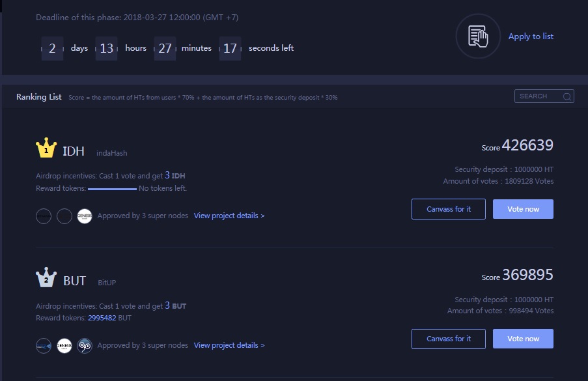Click the third super node logo under BUT
The width and height of the screenshot is (588, 381).
click(85, 346)
